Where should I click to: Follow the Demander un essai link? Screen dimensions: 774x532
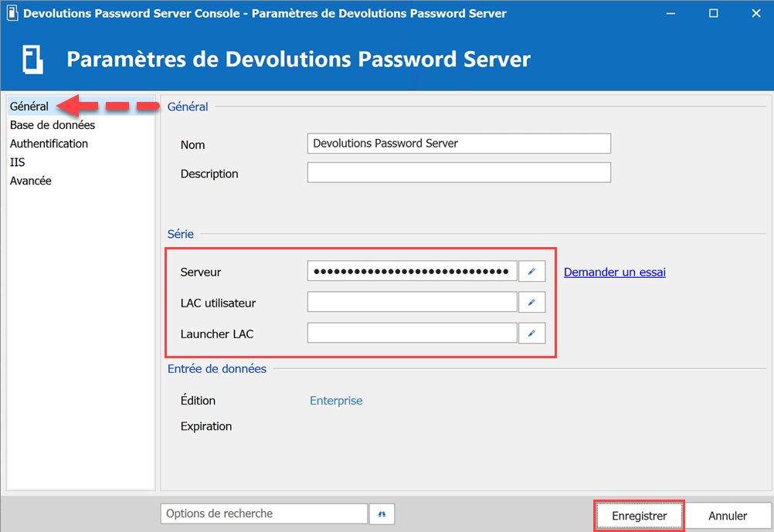point(614,272)
